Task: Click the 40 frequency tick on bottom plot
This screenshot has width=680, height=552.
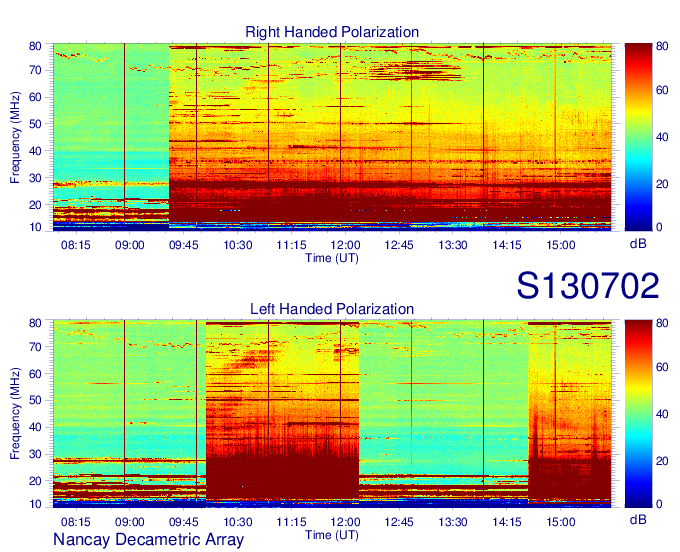Action: (36, 428)
